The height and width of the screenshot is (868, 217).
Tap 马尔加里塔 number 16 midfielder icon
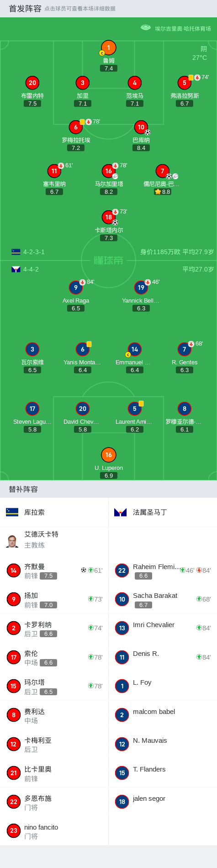pyautogui.click(x=108, y=171)
